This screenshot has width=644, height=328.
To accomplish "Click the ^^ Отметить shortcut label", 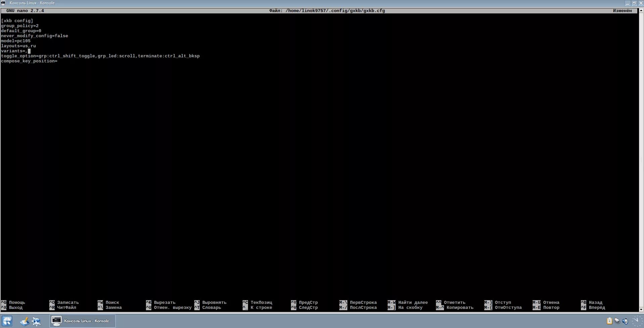I will pyautogui.click(x=451, y=303).
